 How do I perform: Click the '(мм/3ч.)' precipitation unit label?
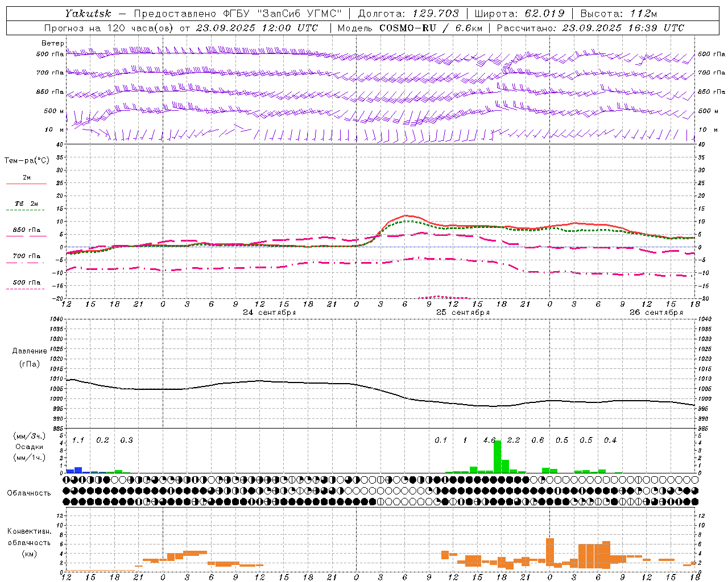click(x=28, y=436)
